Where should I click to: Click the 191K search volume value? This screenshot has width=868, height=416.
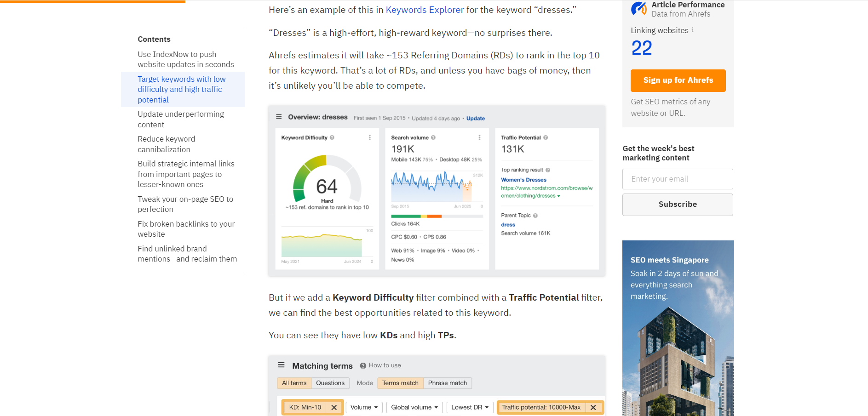[402, 149]
